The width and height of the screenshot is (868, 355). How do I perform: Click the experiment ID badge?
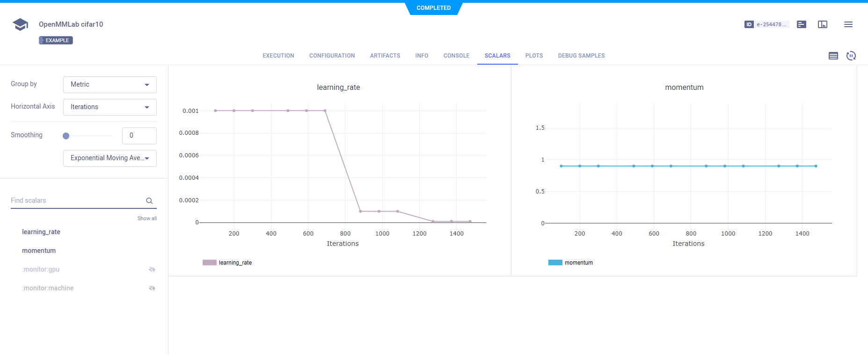(766, 24)
